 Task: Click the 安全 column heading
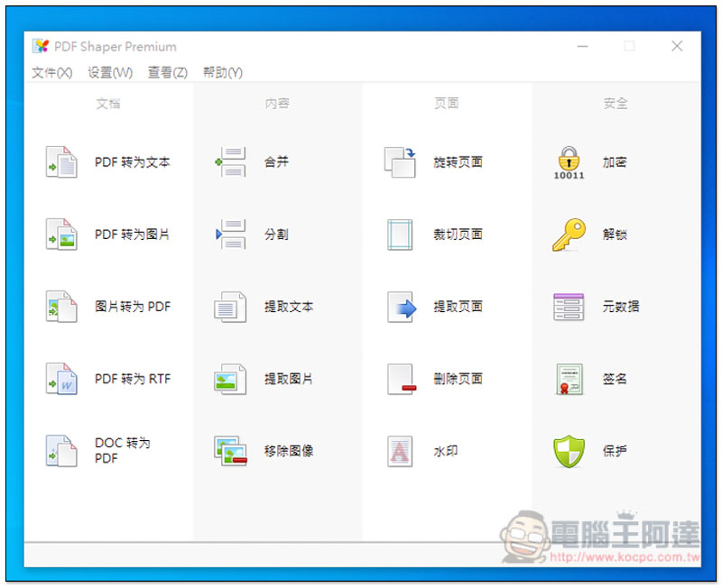coord(616,104)
